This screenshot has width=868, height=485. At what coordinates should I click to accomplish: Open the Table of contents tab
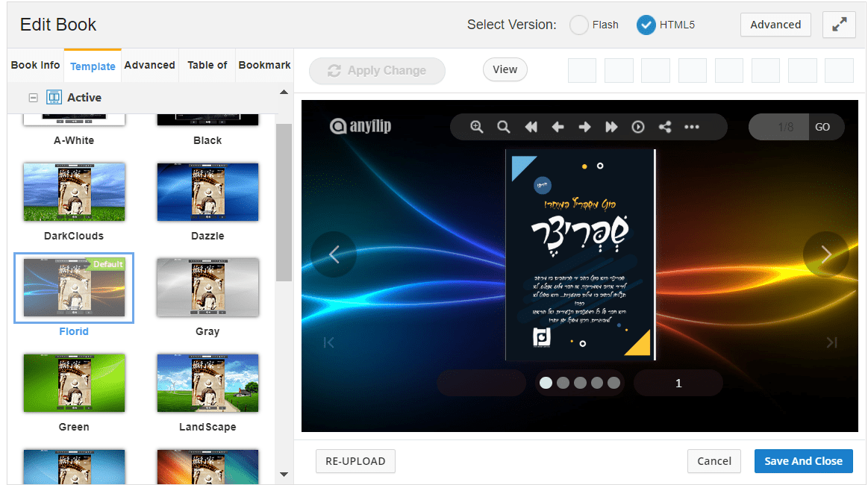tap(207, 65)
